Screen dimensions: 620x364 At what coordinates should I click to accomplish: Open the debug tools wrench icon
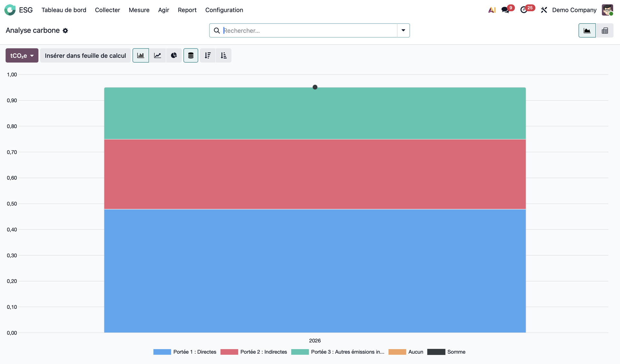[544, 10]
